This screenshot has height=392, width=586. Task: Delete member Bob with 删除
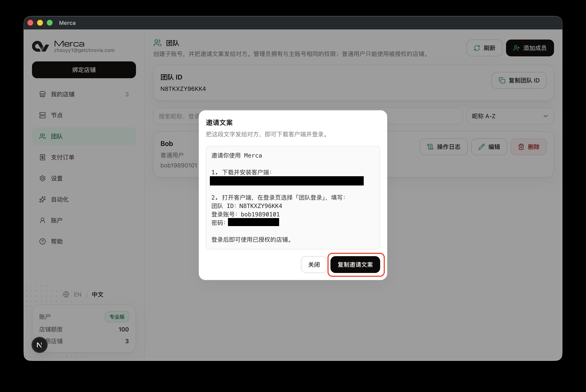(529, 147)
